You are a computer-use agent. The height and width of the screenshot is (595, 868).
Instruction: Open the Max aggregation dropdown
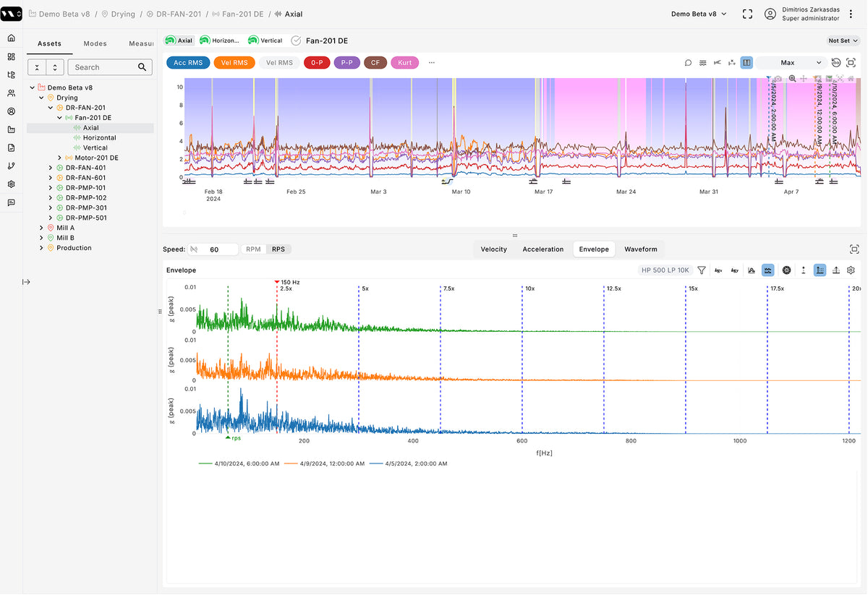pyautogui.click(x=792, y=63)
